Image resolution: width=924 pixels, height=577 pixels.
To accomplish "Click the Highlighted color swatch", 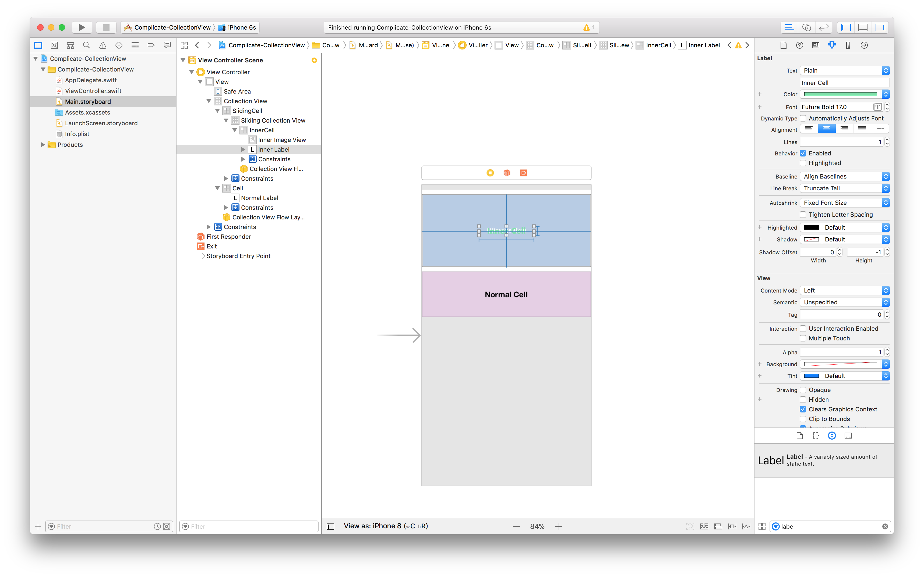I will [x=811, y=227].
